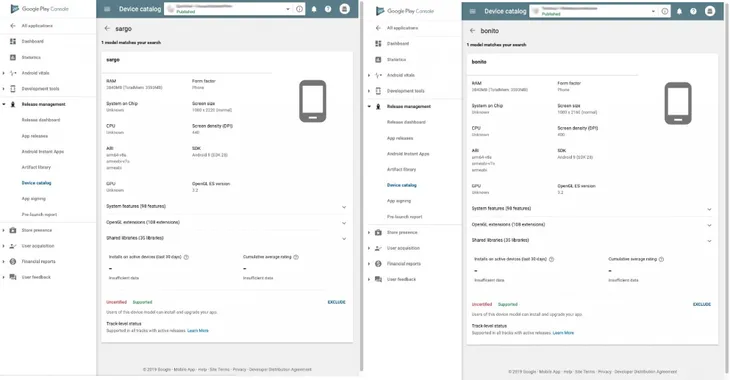The image size is (730, 380).
Task: Click account avatar in right console header
Action: point(710,11)
